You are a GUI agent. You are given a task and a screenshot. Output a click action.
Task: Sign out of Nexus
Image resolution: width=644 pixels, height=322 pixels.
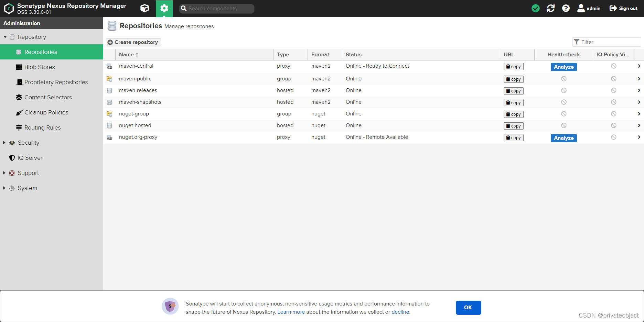point(624,8)
